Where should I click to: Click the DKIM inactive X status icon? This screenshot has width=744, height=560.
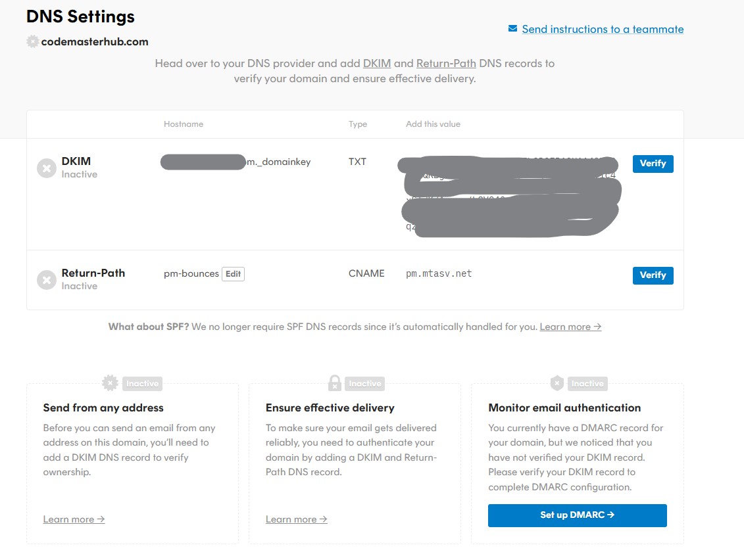point(46,168)
